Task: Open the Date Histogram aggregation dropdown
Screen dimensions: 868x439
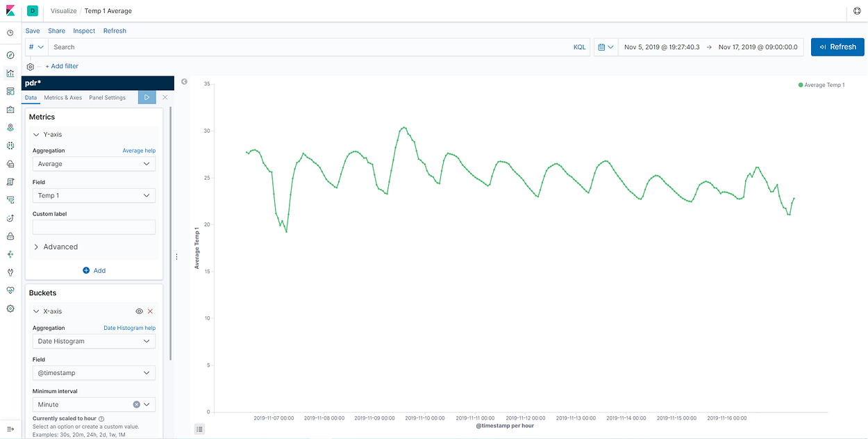Action: [x=94, y=341]
